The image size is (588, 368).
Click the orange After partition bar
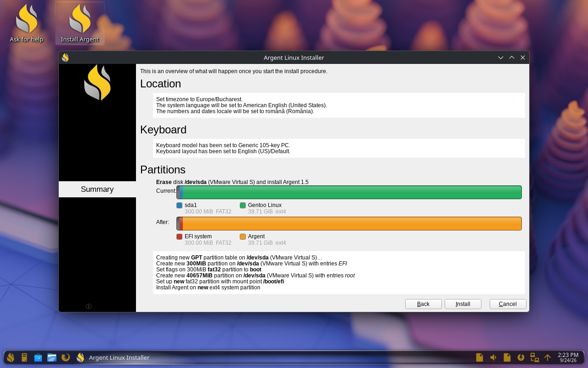(352, 224)
